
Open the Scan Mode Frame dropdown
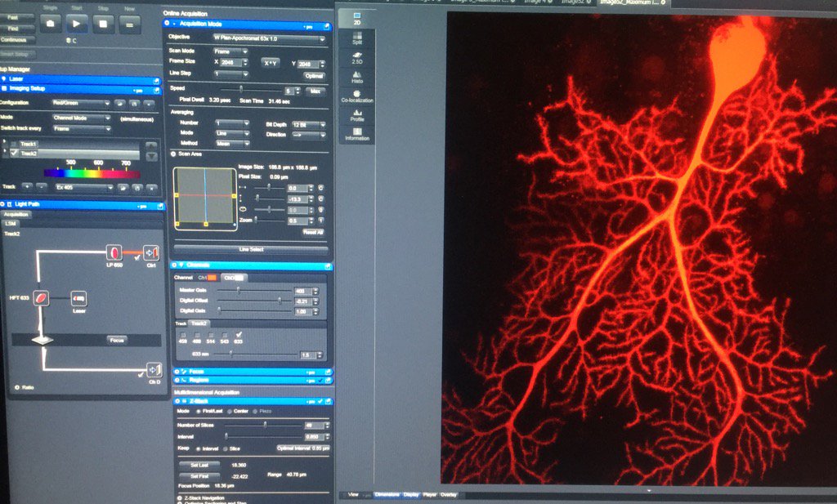click(x=231, y=51)
